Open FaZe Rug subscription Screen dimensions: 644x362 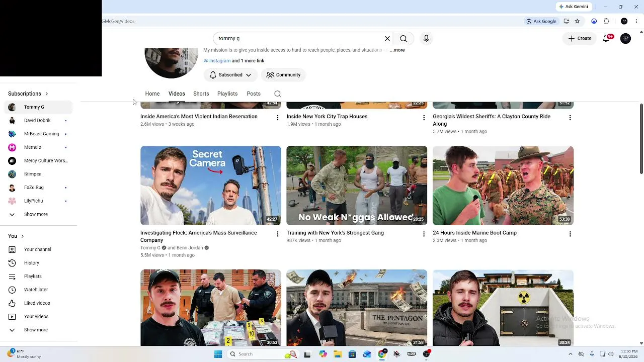39,188
